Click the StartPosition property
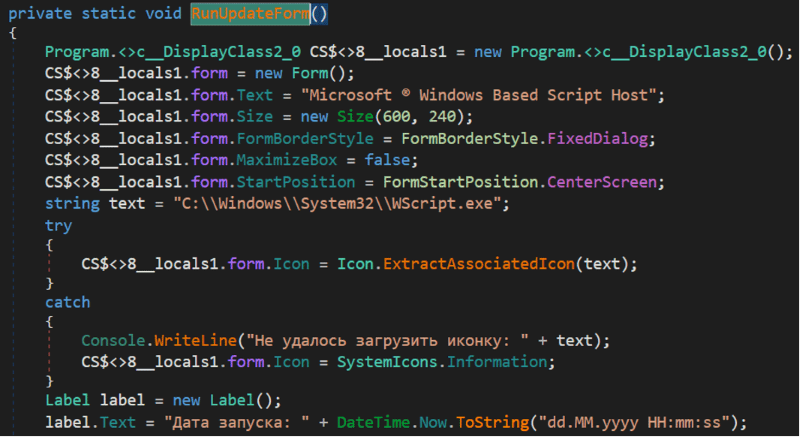This screenshot has height=437, width=800. point(296,182)
